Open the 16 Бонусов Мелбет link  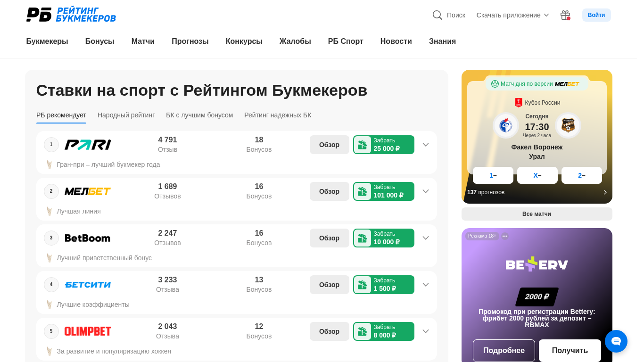click(x=259, y=191)
